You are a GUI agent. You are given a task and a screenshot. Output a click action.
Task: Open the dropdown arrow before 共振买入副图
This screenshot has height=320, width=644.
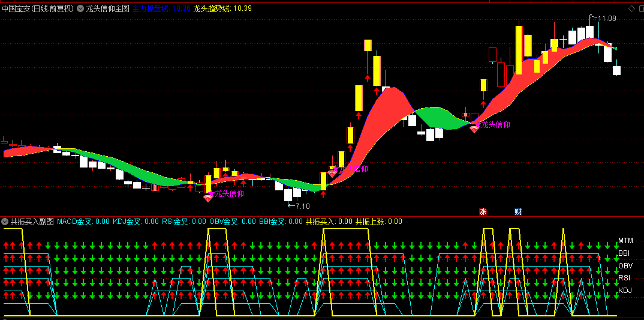5,222
